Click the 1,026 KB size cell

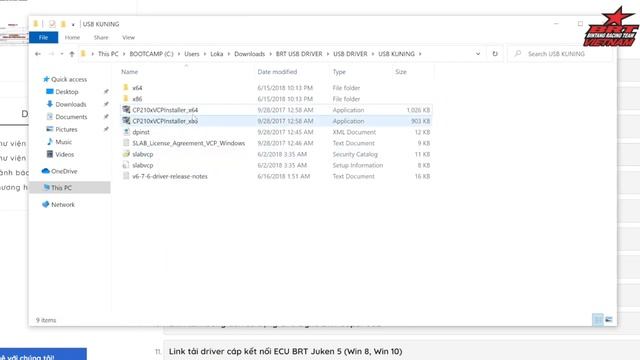tap(418, 110)
